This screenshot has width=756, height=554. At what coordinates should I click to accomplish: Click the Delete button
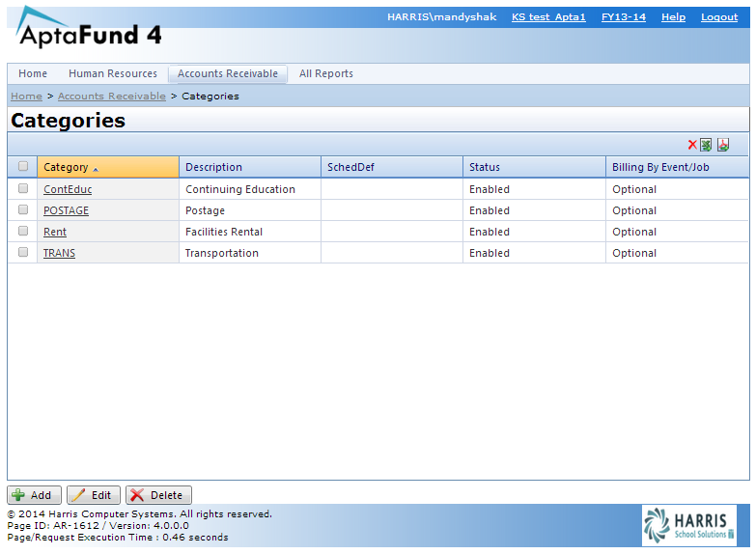158,495
